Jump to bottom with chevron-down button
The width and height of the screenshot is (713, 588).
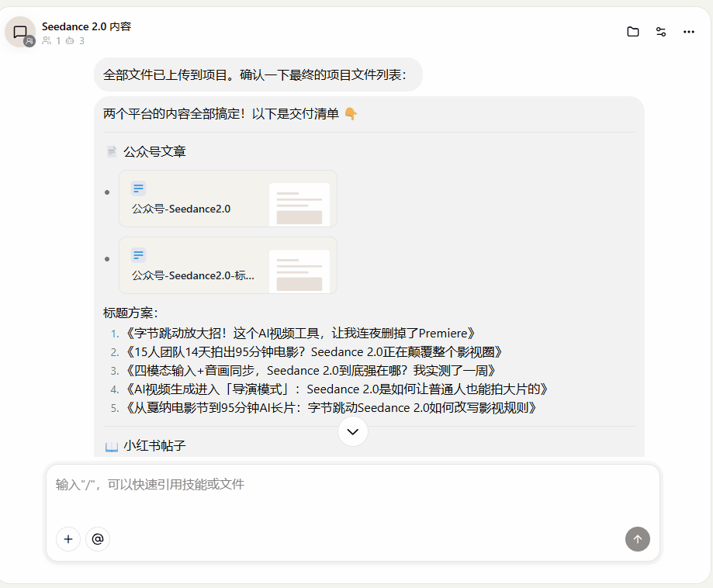[x=353, y=431]
